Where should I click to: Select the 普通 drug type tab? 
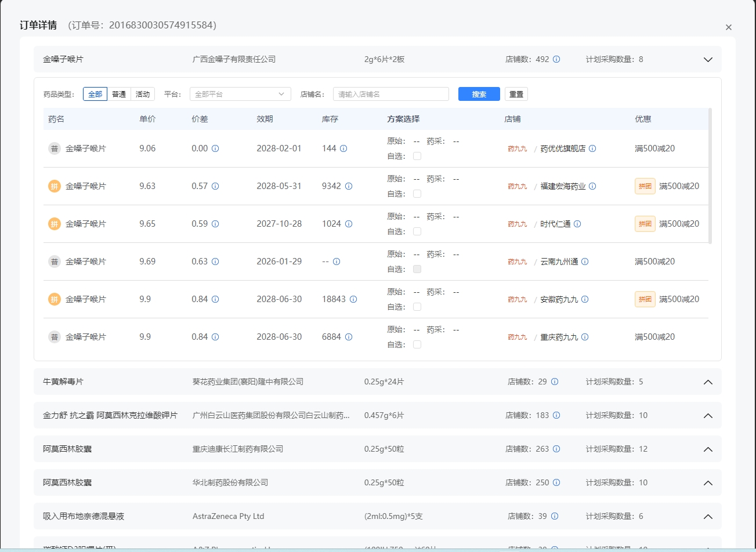[119, 93]
